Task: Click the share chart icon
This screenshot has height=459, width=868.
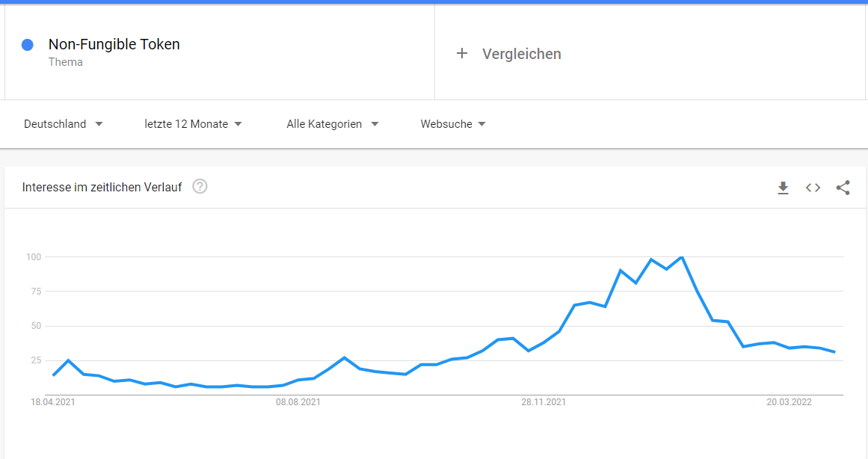Action: click(x=843, y=188)
